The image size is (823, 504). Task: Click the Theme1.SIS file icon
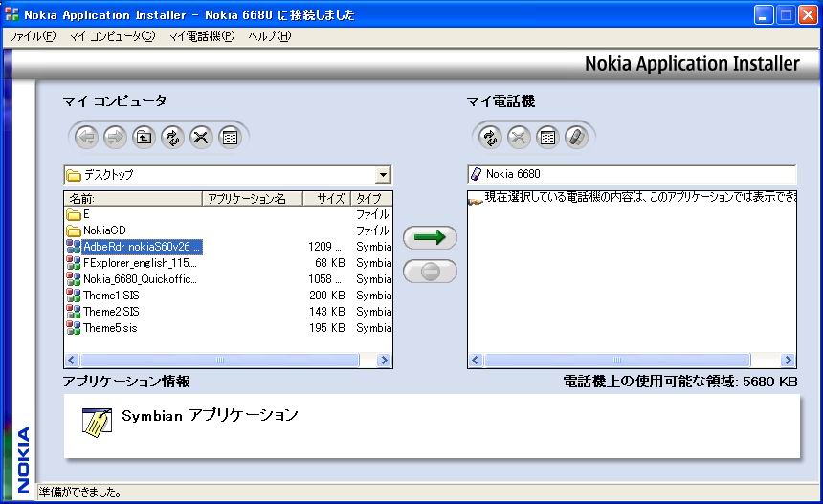[74, 296]
